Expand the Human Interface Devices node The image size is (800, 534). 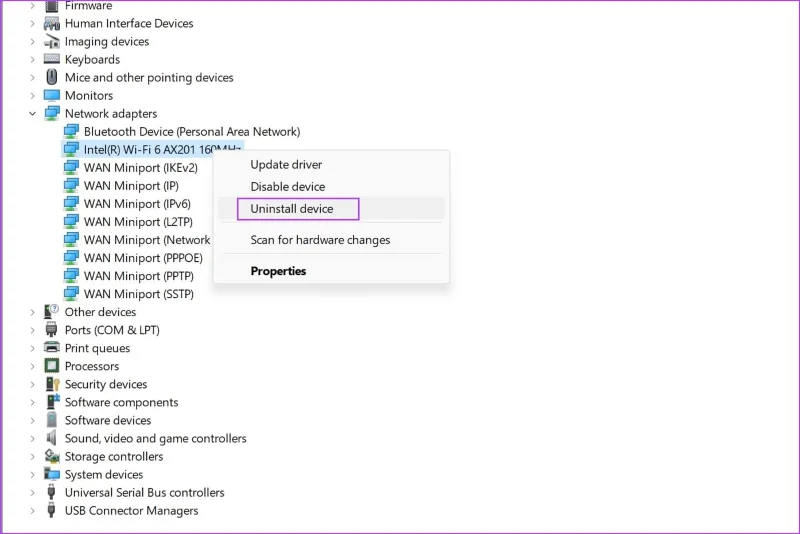pos(33,23)
